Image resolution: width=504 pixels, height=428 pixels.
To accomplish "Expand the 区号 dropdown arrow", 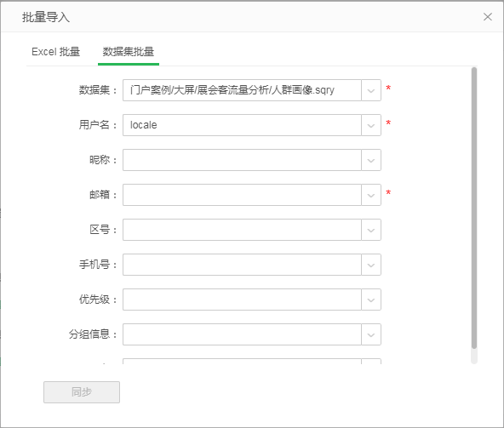I will [371, 230].
